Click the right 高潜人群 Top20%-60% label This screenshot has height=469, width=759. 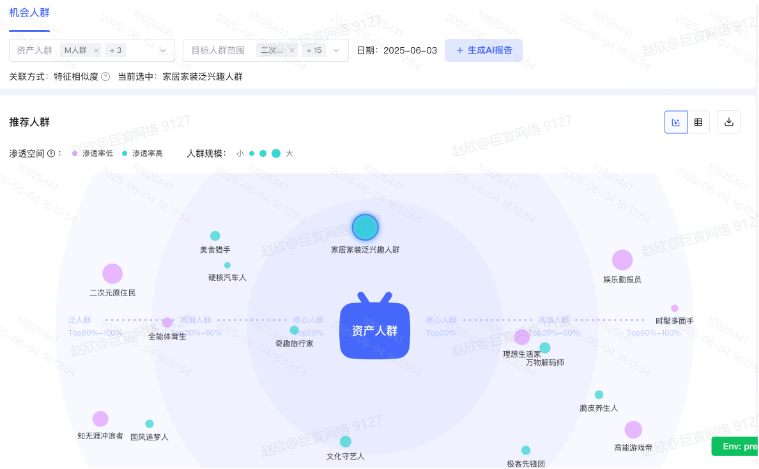point(554,326)
